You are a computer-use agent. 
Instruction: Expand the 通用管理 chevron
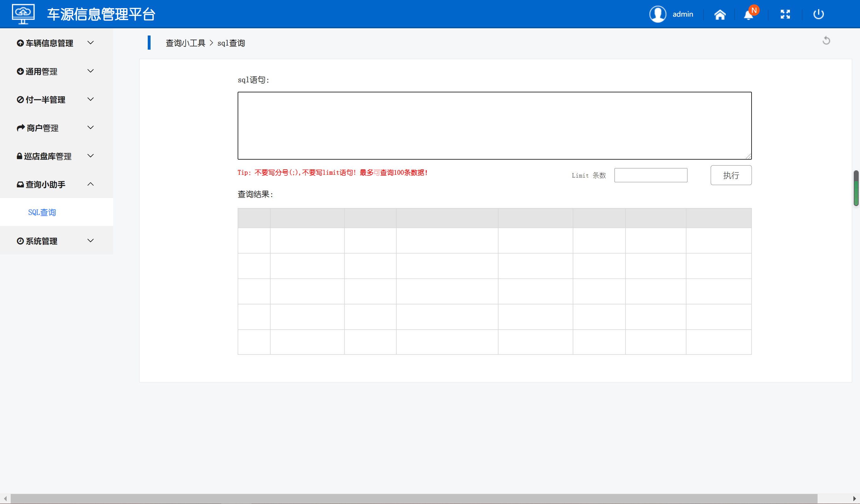coord(91,71)
